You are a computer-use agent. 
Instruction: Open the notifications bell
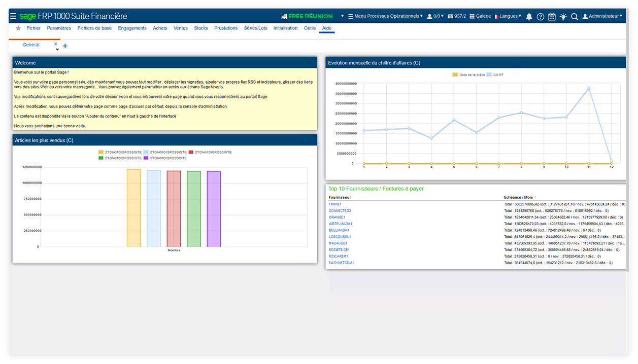529,17
